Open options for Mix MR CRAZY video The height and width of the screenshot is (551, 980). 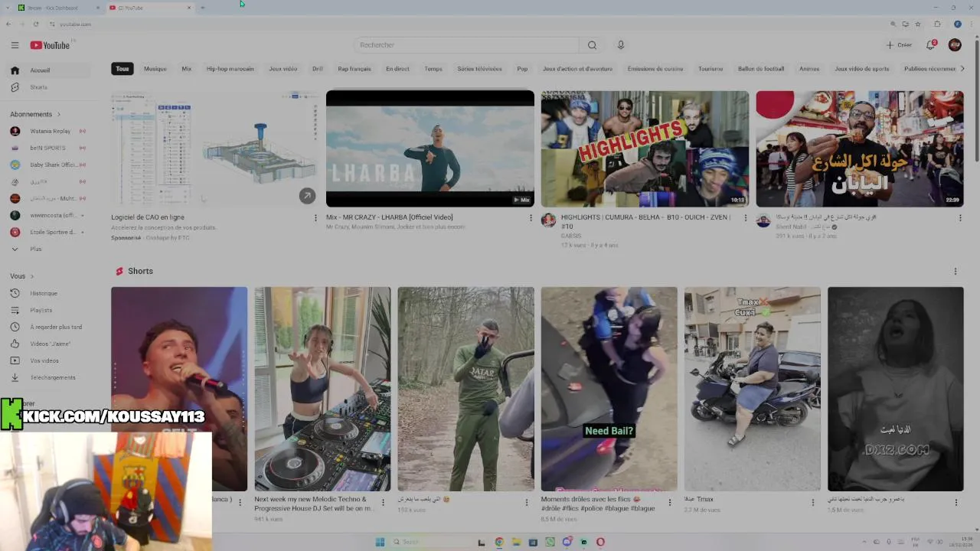pyautogui.click(x=531, y=217)
